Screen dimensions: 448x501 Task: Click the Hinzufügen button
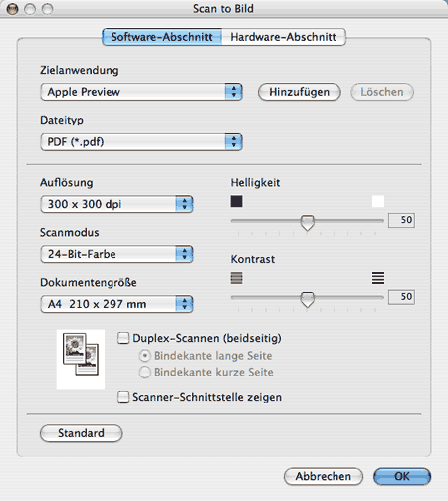pyautogui.click(x=300, y=92)
